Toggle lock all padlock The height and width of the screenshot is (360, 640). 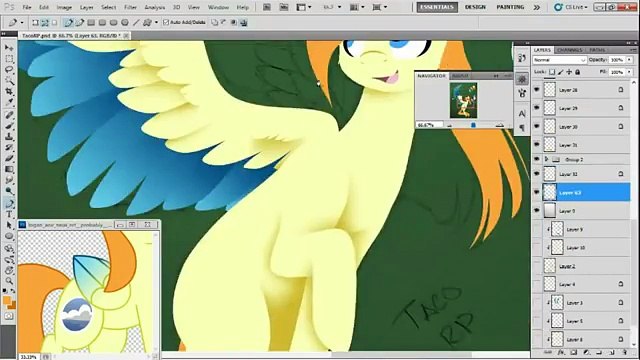[578, 72]
